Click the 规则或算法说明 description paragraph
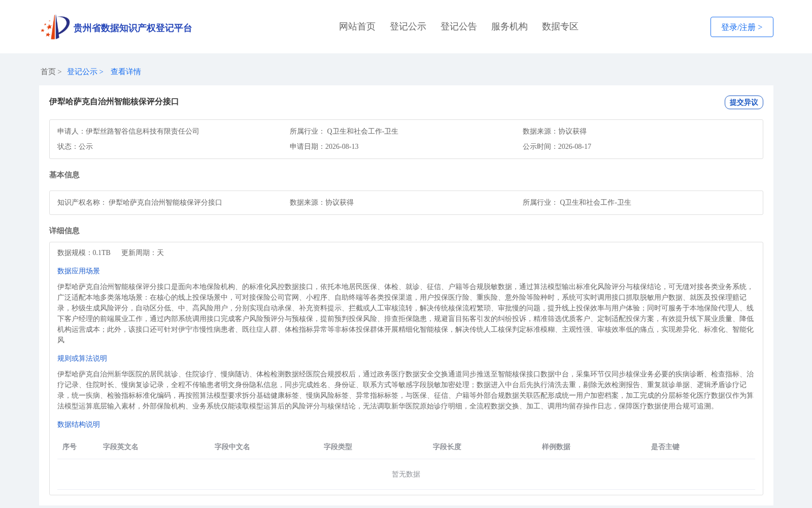The image size is (812, 508). 406,390
